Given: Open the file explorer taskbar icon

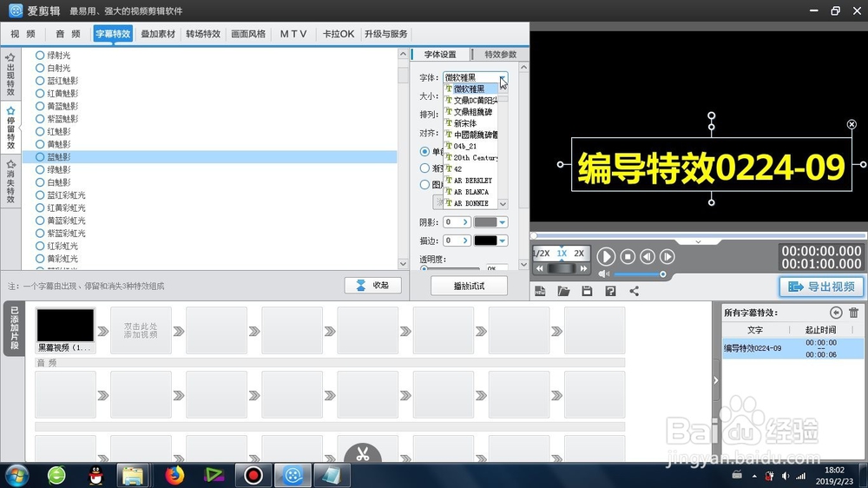Looking at the screenshot, I should pyautogui.click(x=133, y=475).
